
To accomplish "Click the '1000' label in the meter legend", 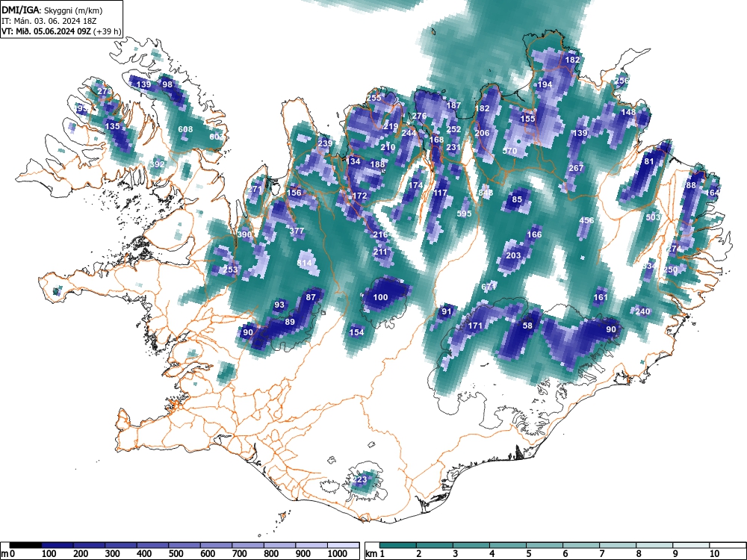I will [338, 554].
